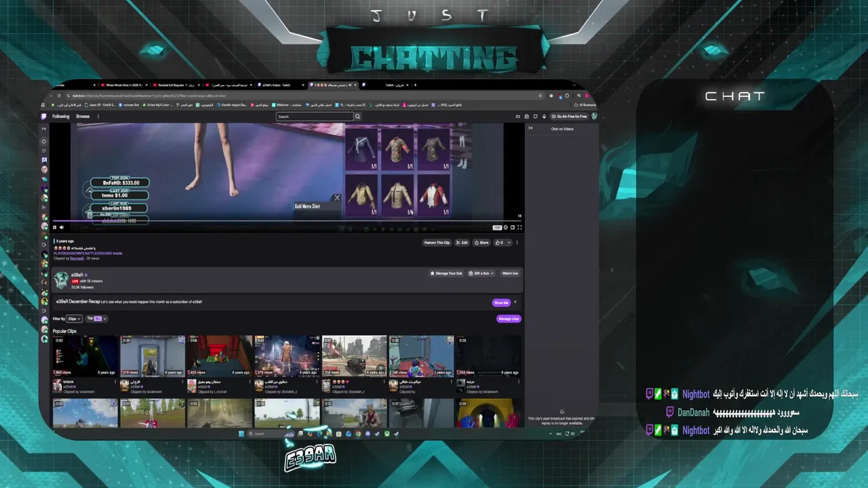
Task: Click the Manage Your Sub button
Action: coord(446,273)
